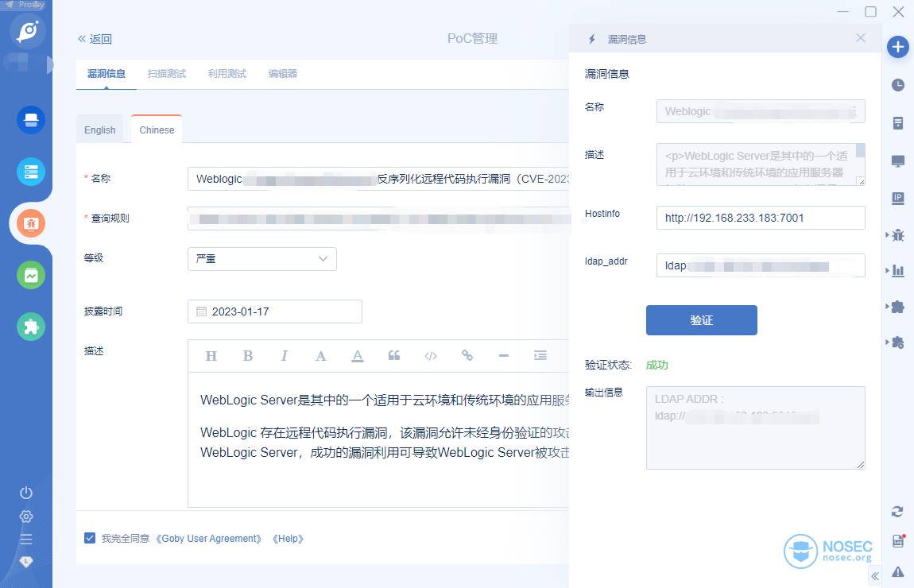This screenshot has height=588, width=914.
Task: Open the 披露时间 date picker field
Action: tap(274, 311)
